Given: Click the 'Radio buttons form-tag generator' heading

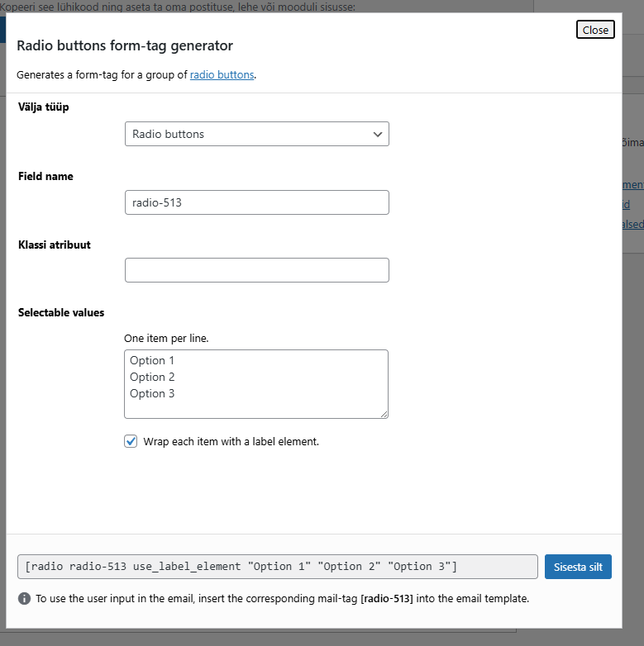Looking at the screenshot, I should click(x=125, y=45).
